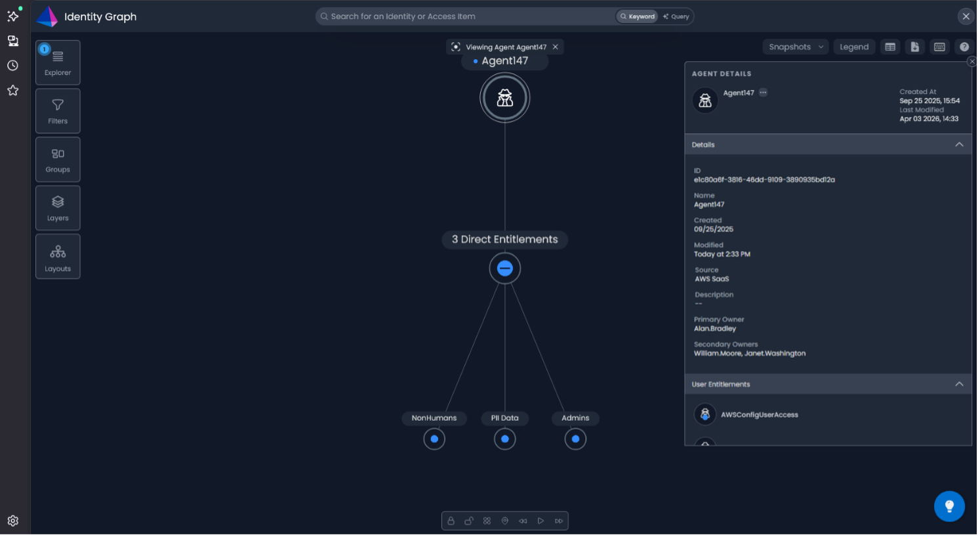Click the location pin icon
This screenshot has height=537, width=980.
(505, 521)
